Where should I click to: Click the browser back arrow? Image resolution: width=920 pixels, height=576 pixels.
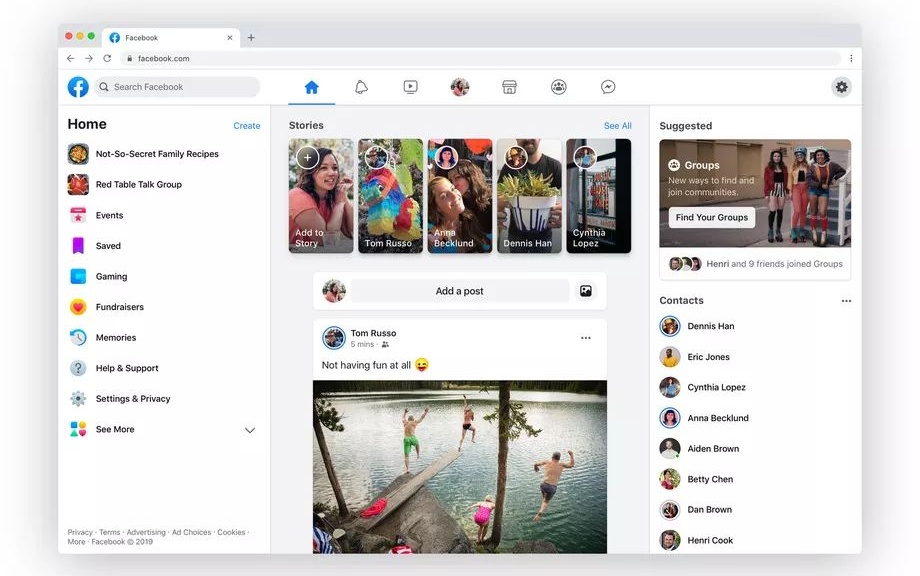[70, 58]
